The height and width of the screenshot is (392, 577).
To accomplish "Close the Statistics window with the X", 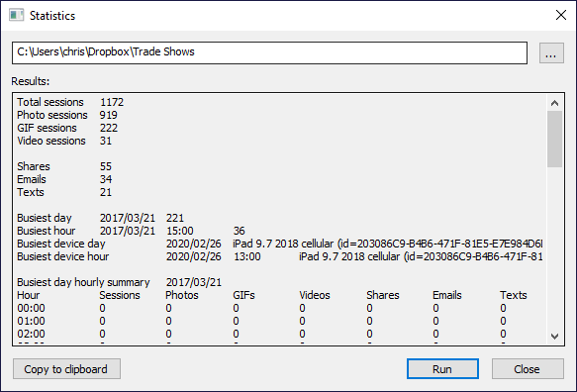I will (x=561, y=15).
